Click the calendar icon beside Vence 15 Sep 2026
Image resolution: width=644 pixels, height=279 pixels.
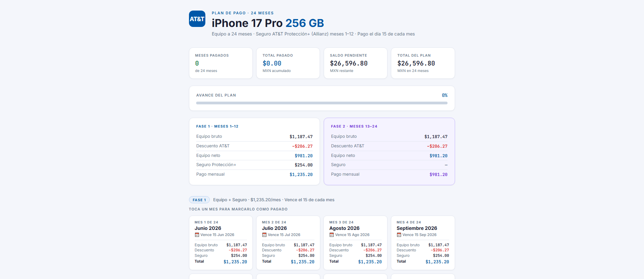pyautogui.click(x=399, y=235)
